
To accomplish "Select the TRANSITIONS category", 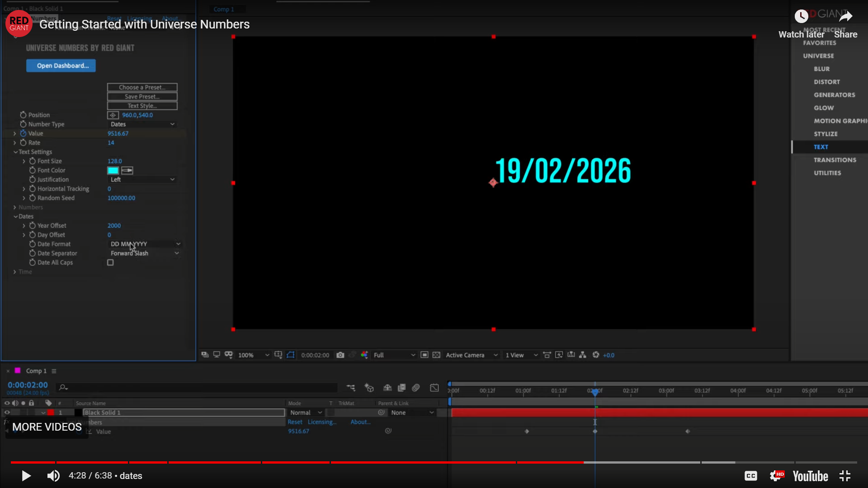I will [x=835, y=160].
